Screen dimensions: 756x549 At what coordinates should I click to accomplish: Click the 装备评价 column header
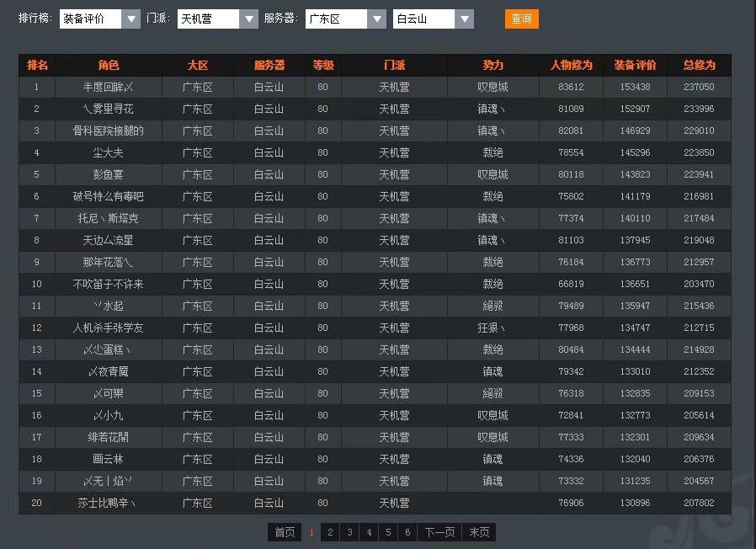click(635, 65)
